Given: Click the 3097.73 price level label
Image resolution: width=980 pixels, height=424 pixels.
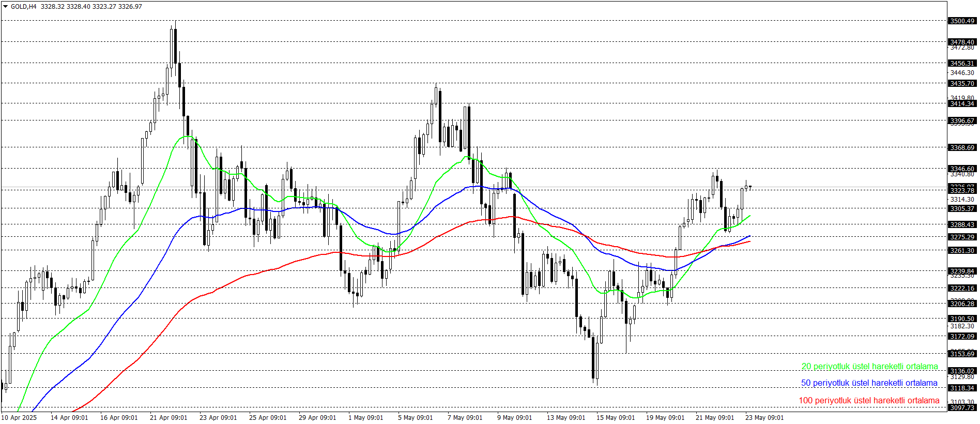Looking at the screenshot, I should click(962, 408).
